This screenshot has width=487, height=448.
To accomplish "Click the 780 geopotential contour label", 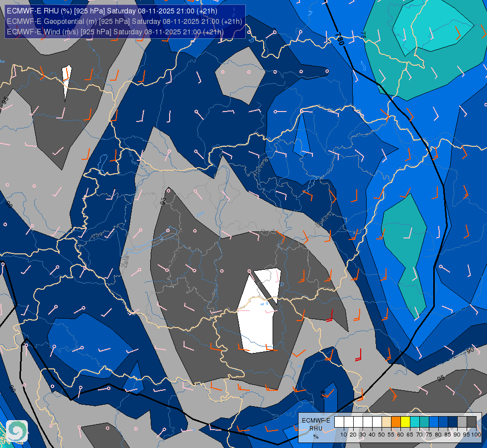I will pos(340,38).
